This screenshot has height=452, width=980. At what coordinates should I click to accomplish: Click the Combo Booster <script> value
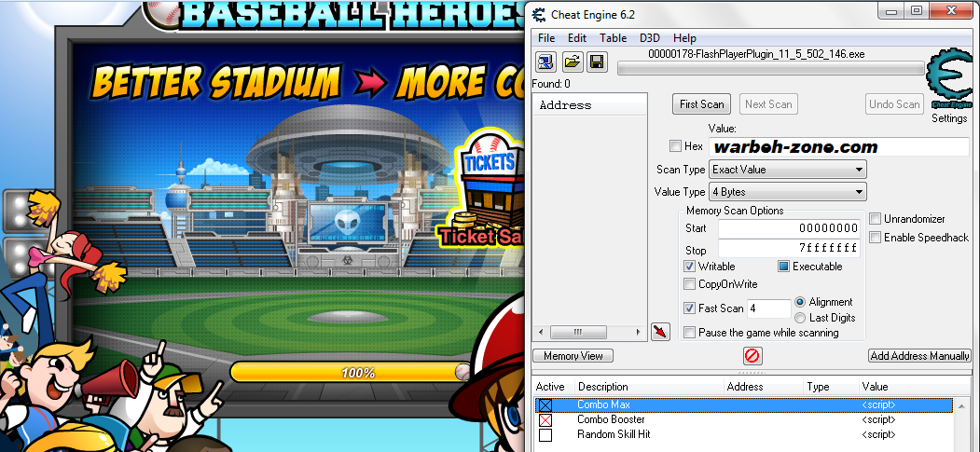pos(878,419)
